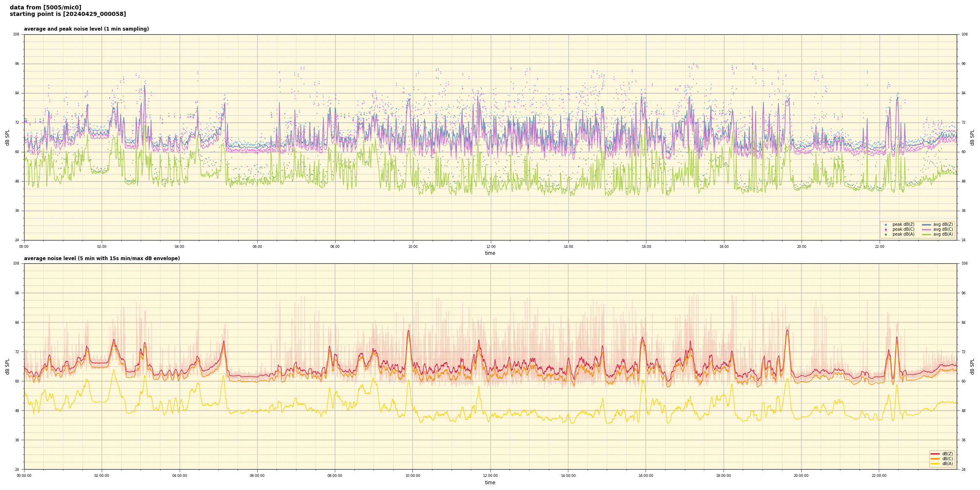Image resolution: width=980 pixels, height=490 pixels.
Task: Click the 'average and peak noise level' chart title
Action: pos(86,29)
